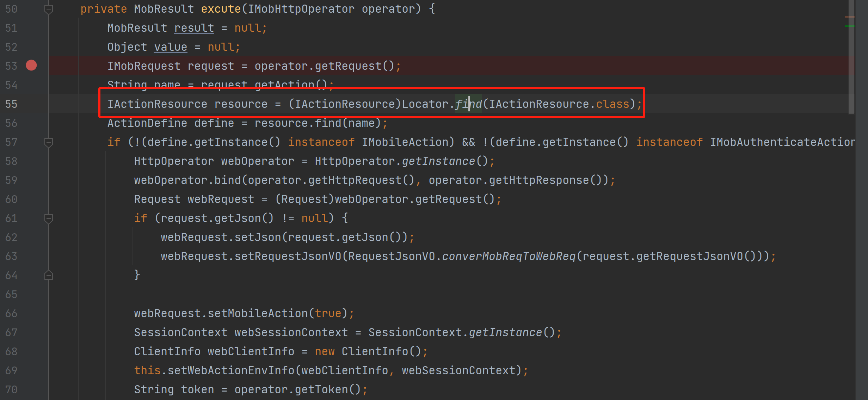Click HttpOperator.getInstance on line 58
Image resolution: width=868 pixels, height=400 pixels.
click(438, 161)
